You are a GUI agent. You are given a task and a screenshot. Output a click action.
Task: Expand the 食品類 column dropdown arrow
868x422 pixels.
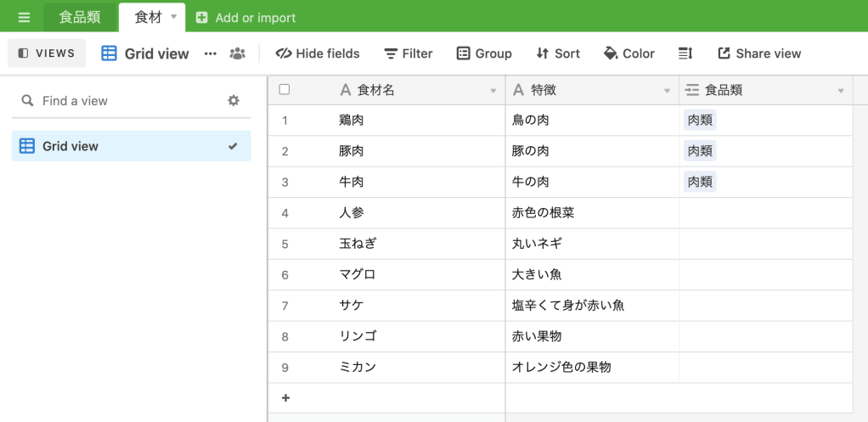(x=841, y=91)
